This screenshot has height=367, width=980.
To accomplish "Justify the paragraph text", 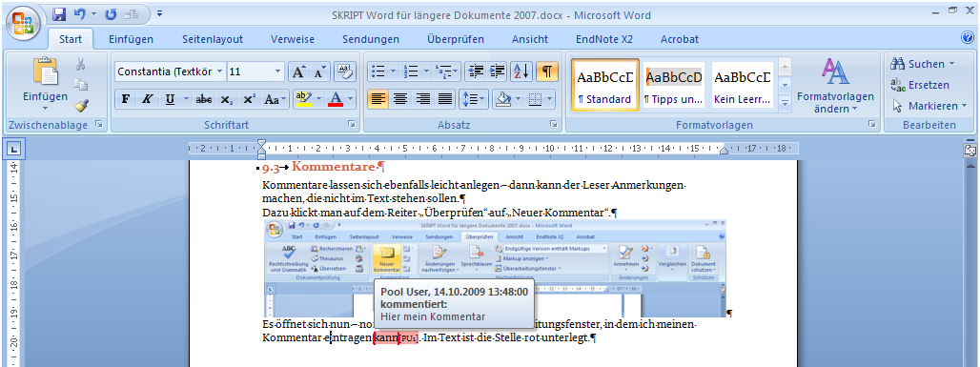I will 444,99.
